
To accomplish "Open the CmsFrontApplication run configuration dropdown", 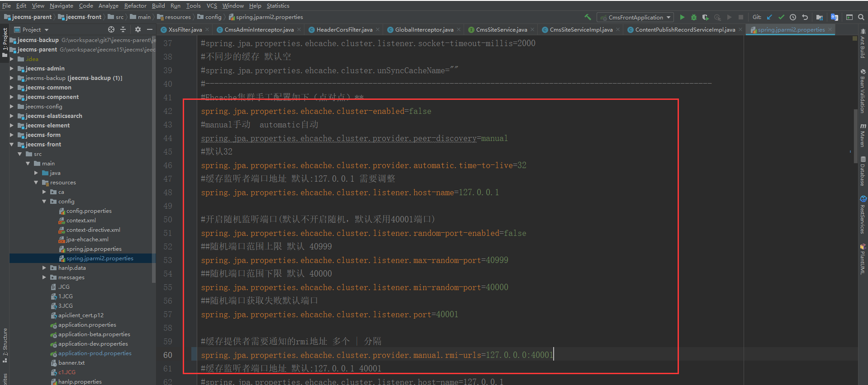I will coord(635,17).
